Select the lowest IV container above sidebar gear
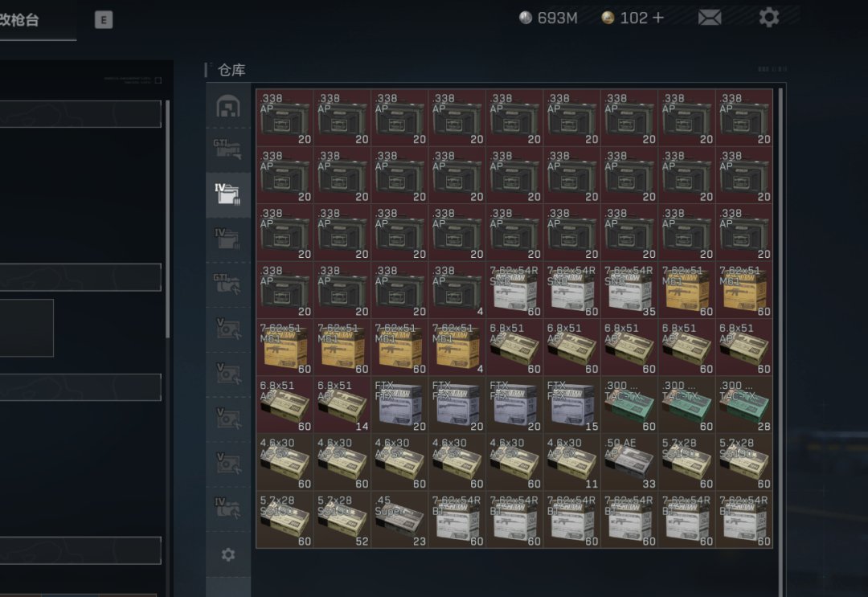The width and height of the screenshot is (868, 597). [228, 507]
